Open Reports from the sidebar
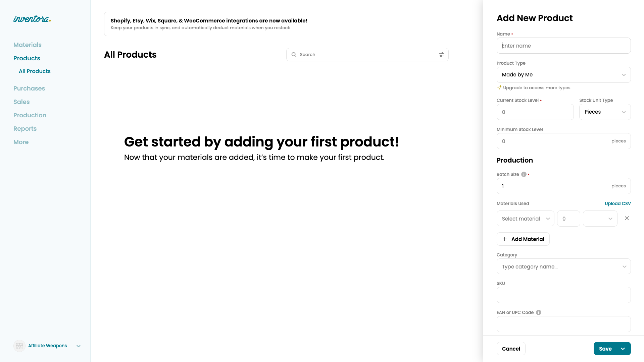The height and width of the screenshot is (362, 644). (25, 129)
